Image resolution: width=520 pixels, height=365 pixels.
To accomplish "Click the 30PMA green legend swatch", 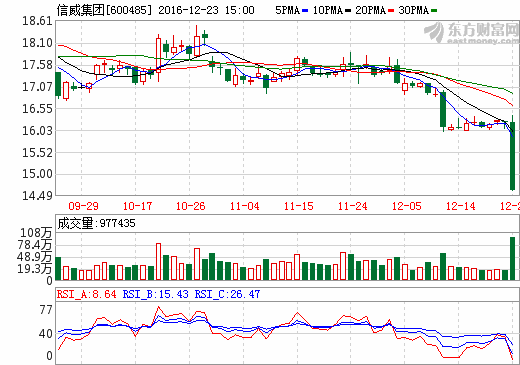I will pos(434,11).
